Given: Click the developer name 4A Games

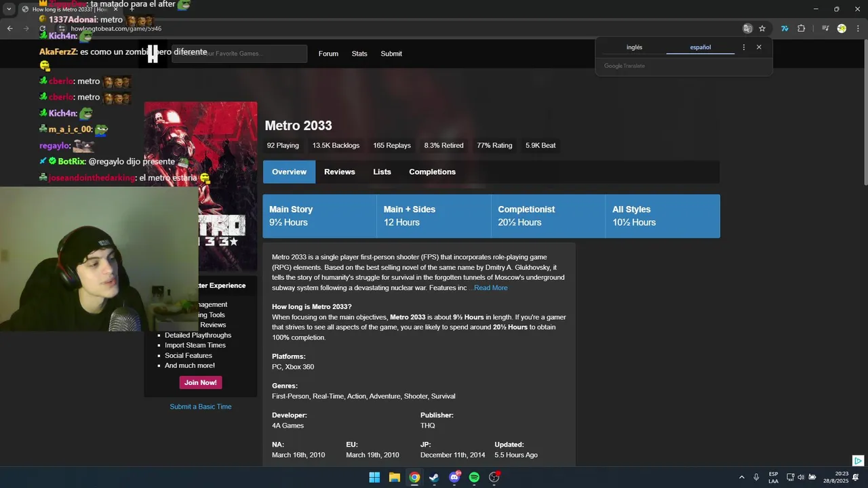Looking at the screenshot, I should 288,426.
